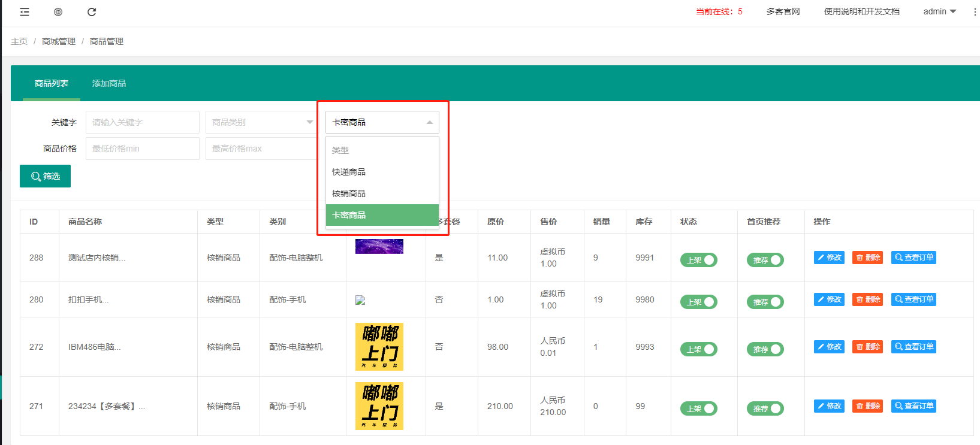Open the admin user dropdown

coord(939,12)
